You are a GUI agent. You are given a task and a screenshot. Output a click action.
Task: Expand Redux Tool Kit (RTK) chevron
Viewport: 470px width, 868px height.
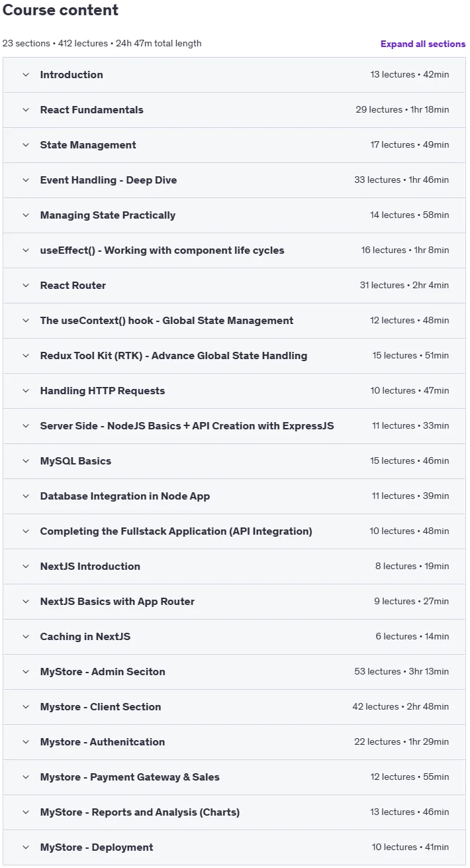(x=26, y=356)
